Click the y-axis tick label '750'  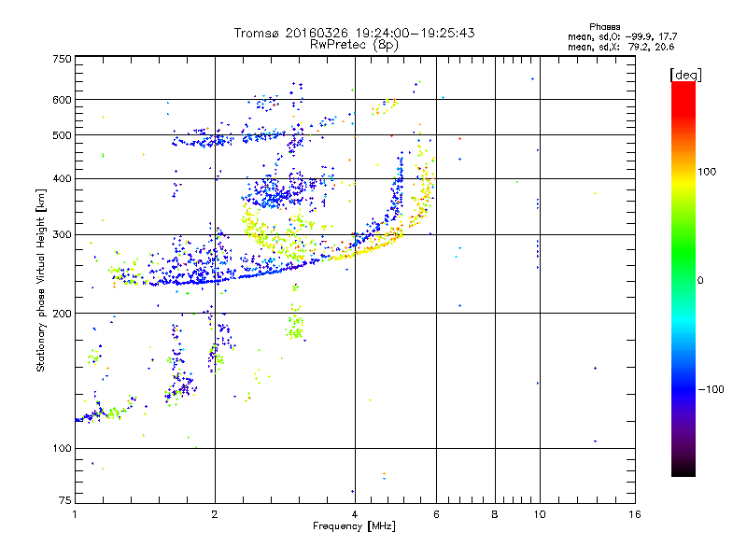[62, 59]
